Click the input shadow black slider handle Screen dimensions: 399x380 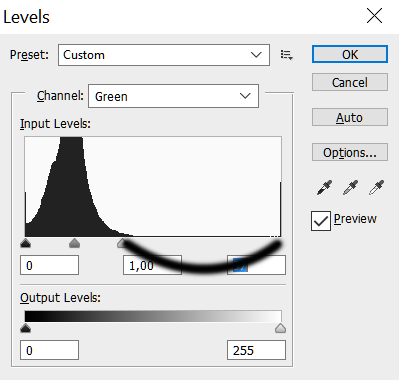(x=26, y=243)
